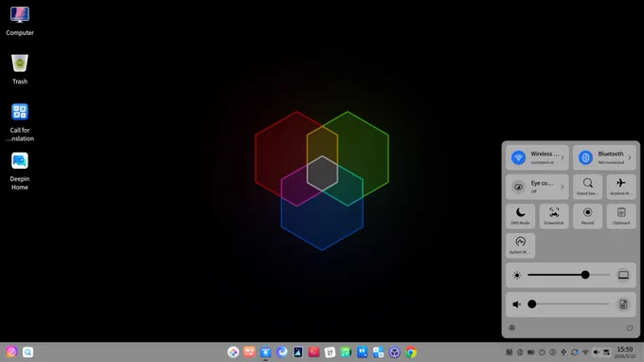Image resolution: width=644 pixels, height=362 pixels.
Task: Open the Trash desktop icon
Action: pyautogui.click(x=19, y=70)
